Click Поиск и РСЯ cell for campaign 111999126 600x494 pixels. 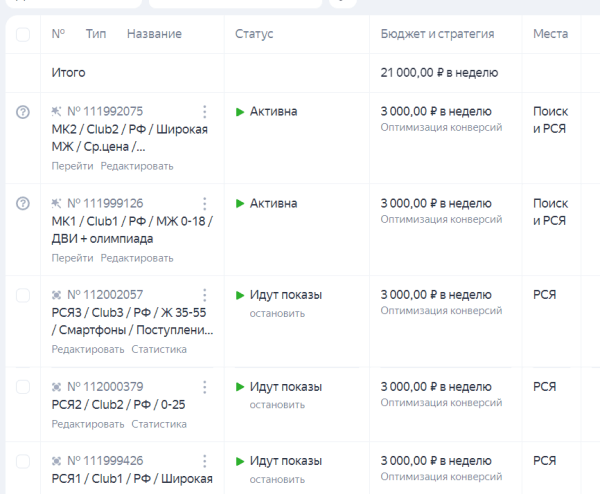click(550, 212)
